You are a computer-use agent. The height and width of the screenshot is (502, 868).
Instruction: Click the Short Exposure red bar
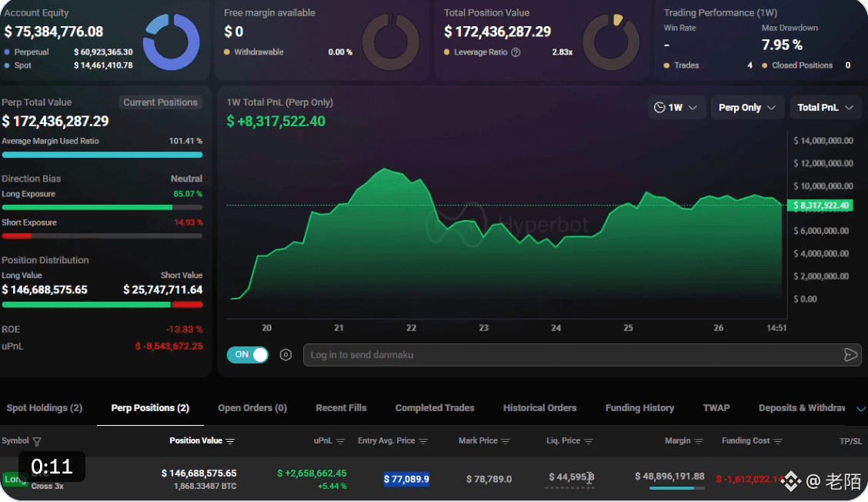(17, 236)
